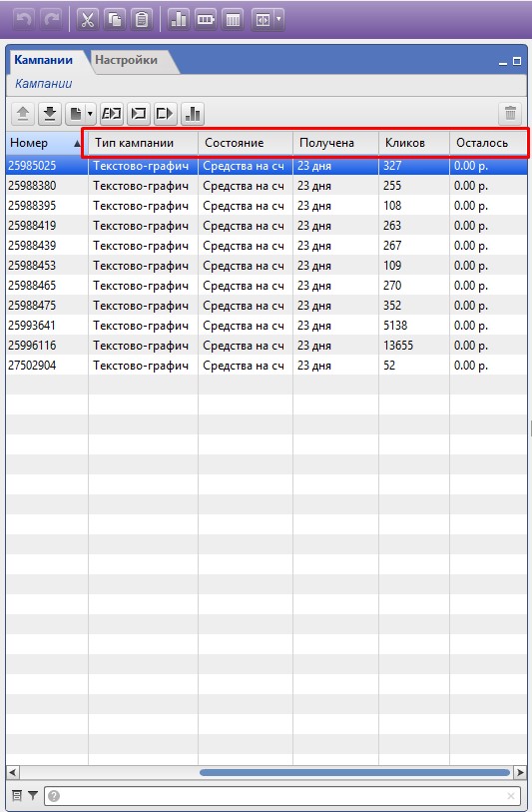Click the redo arrow icon
532x812 pixels.
pyautogui.click(x=51, y=20)
